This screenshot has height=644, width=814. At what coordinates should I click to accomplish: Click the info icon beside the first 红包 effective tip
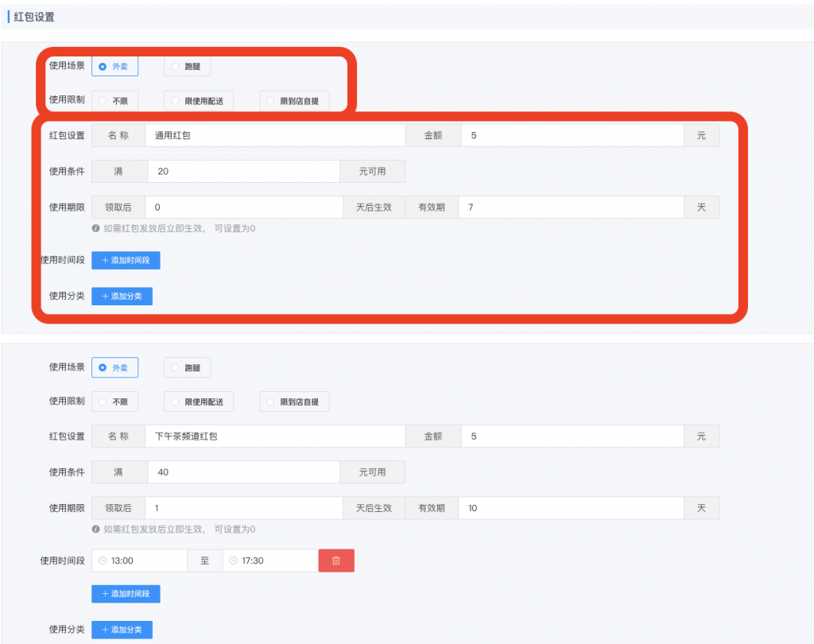click(x=97, y=228)
